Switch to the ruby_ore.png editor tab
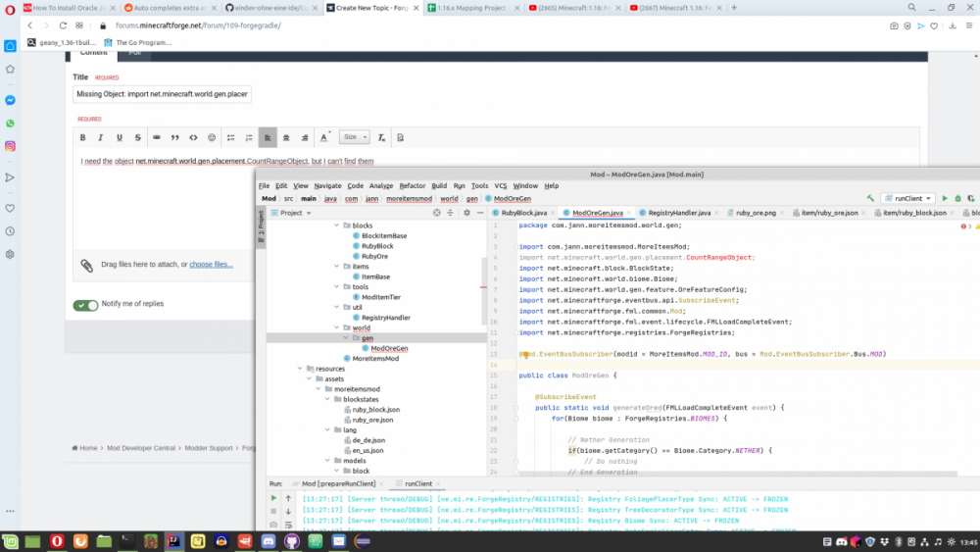This screenshot has height=552, width=980. click(x=755, y=213)
